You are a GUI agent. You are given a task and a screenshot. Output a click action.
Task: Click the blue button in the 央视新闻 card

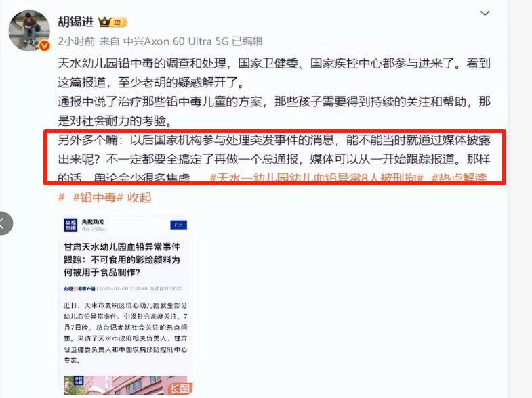tap(178, 225)
